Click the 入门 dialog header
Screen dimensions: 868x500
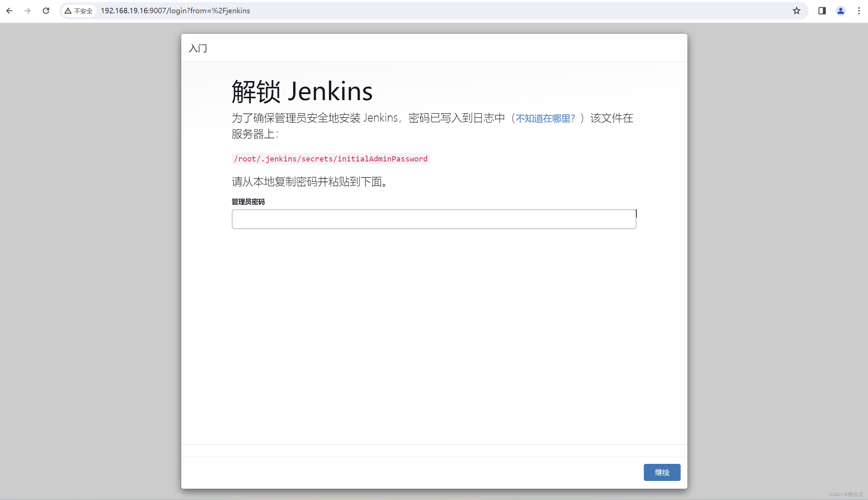[198, 48]
